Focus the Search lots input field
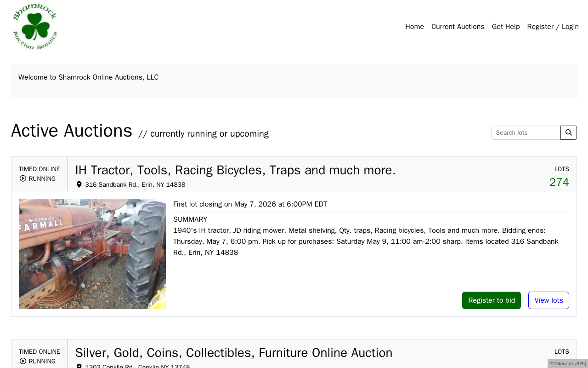Image resolution: width=588 pixels, height=368 pixels. [526, 132]
